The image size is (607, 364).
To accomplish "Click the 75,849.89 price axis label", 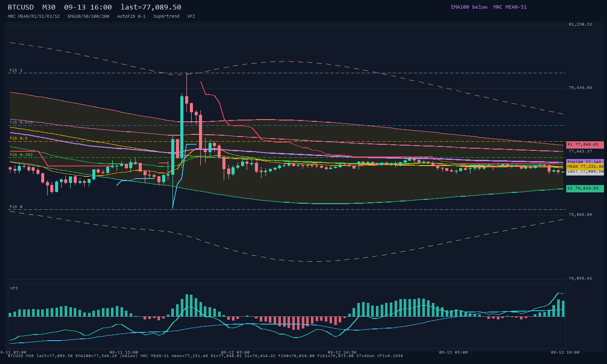I will pyautogui.click(x=580, y=214).
